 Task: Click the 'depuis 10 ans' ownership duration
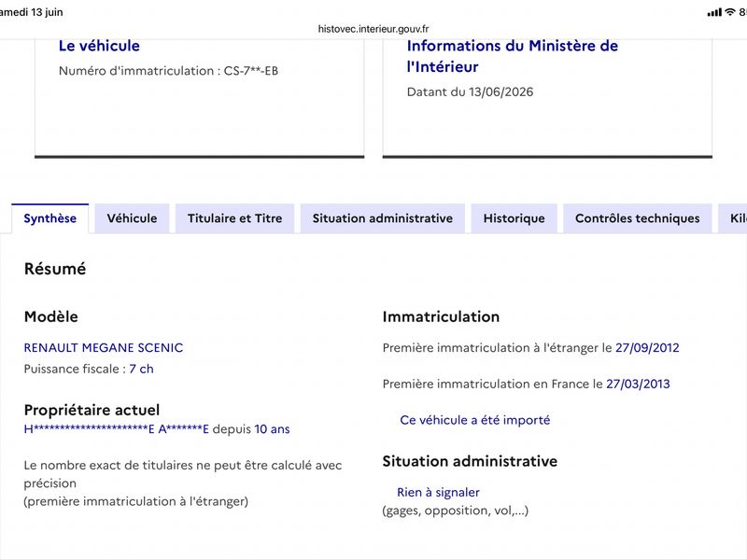point(251,429)
